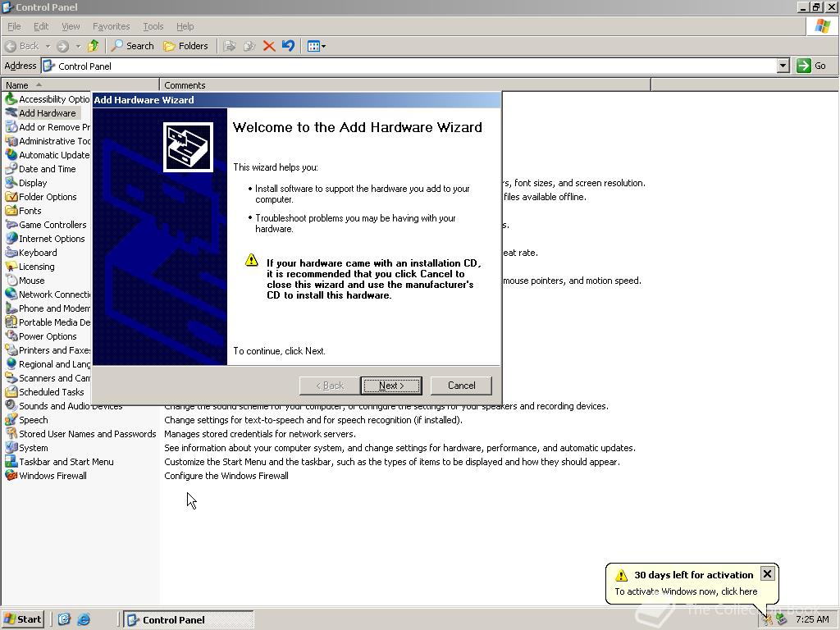Click the Address field showing Control Panel
Viewport: 840px width, 630px height.
[410, 66]
